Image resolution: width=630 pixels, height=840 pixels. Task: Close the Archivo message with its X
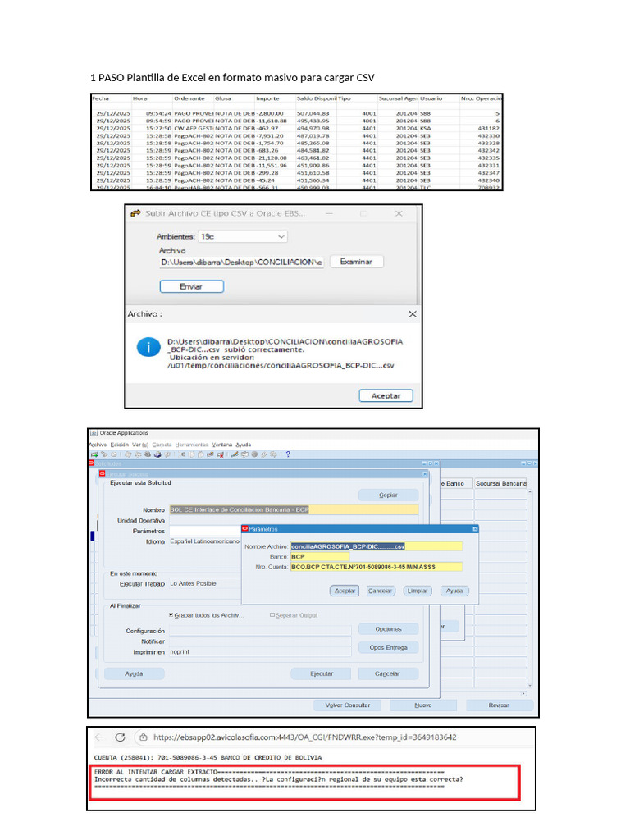point(413,314)
